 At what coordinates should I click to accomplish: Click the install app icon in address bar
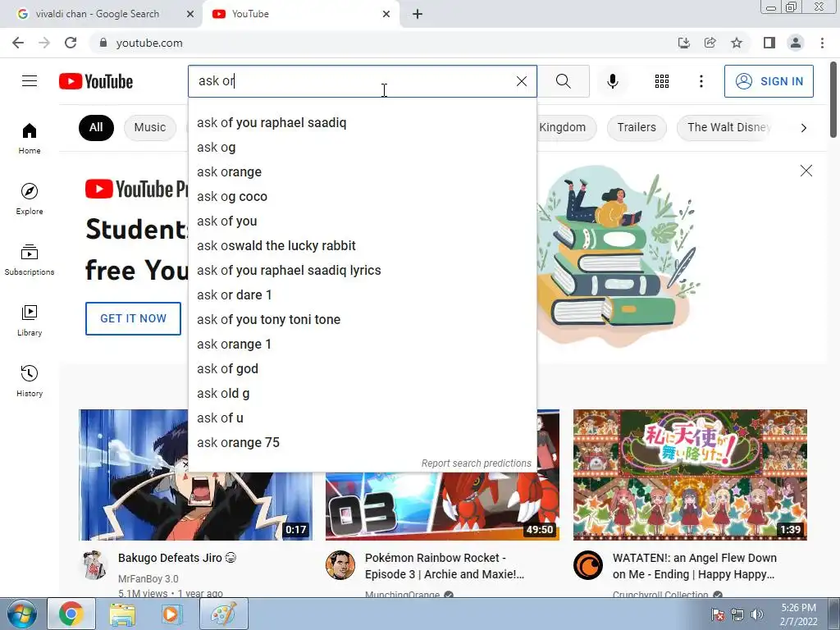(x=684, y=43)
